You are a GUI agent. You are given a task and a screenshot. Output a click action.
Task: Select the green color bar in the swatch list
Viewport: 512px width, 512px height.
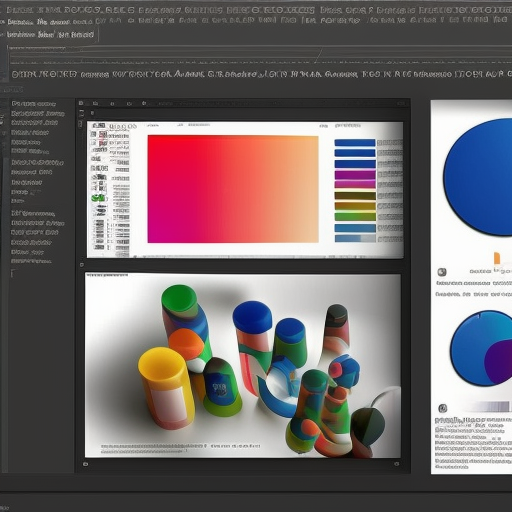pos(355,217)
